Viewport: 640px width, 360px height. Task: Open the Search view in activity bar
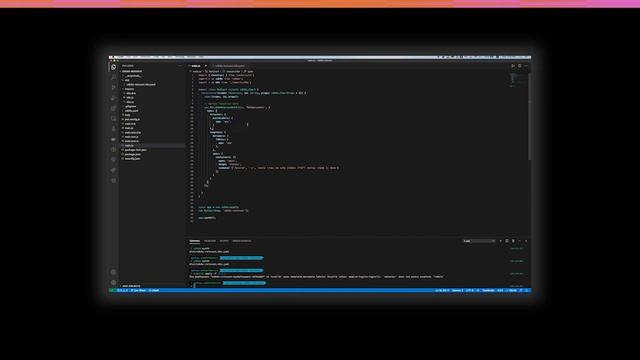click(113, 77)
